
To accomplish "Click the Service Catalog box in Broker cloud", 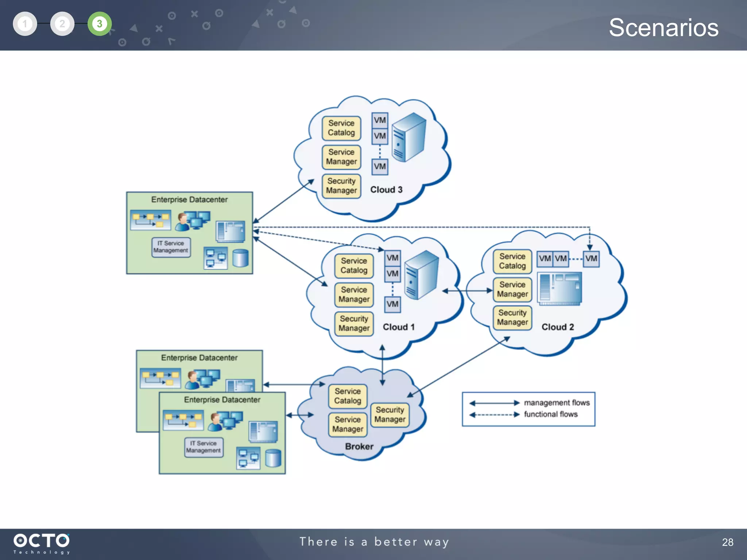I will (348, 396).
